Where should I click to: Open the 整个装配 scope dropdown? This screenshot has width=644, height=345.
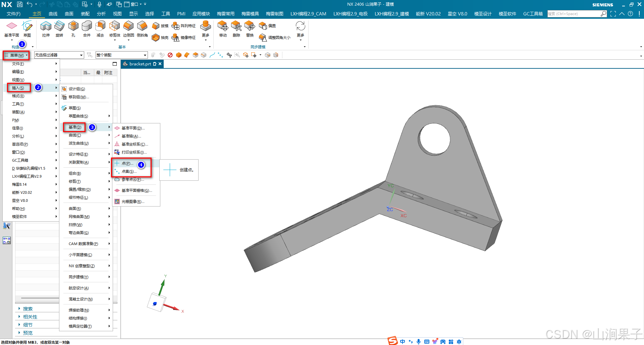(121, 55)
